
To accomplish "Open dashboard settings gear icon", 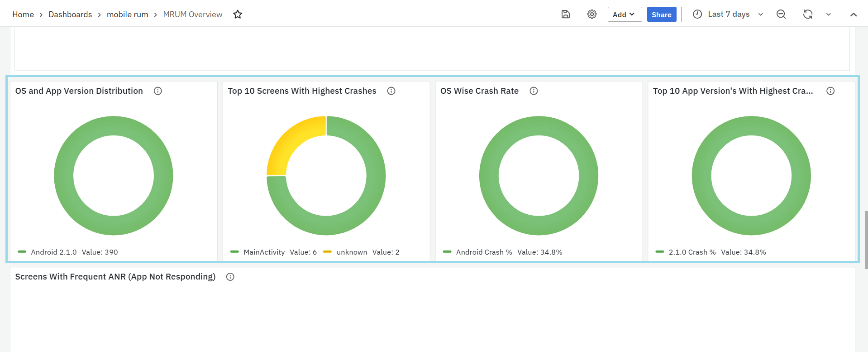I will pyautogui.click(x=592, y=14).
